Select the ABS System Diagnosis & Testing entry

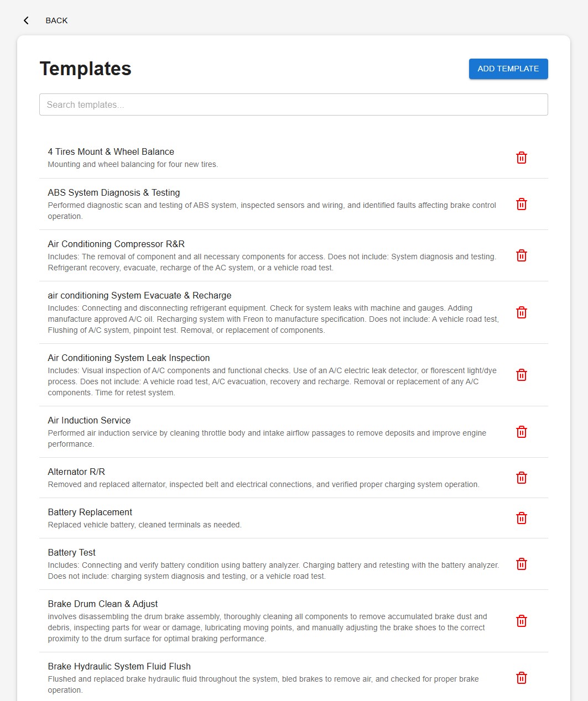[x=114, y=193]
